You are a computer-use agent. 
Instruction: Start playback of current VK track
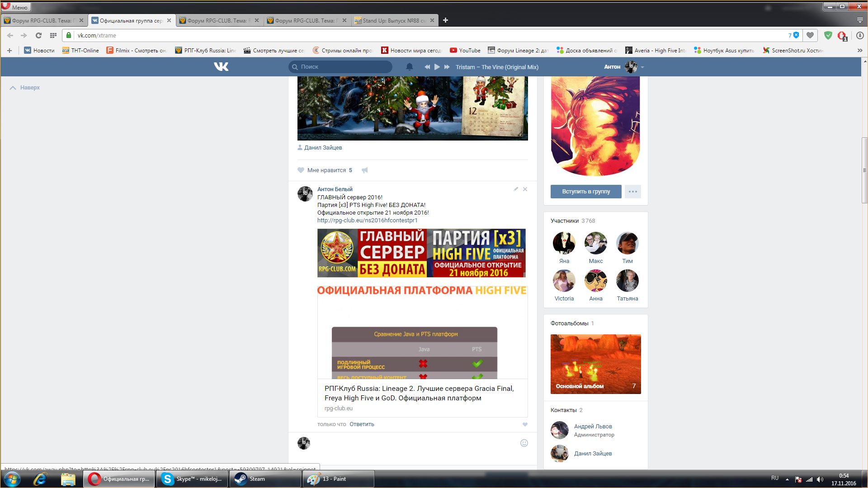click(437, 67)
